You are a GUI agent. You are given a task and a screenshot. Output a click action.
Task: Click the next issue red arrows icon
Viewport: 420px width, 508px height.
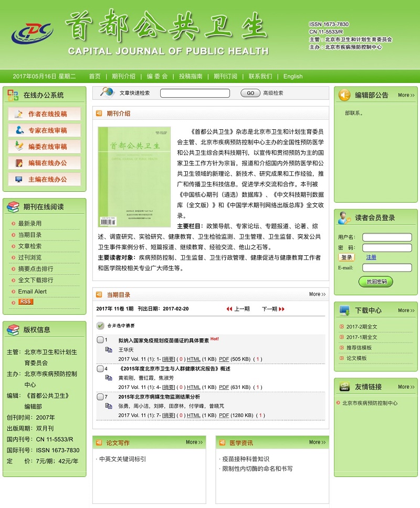[282, 309]
